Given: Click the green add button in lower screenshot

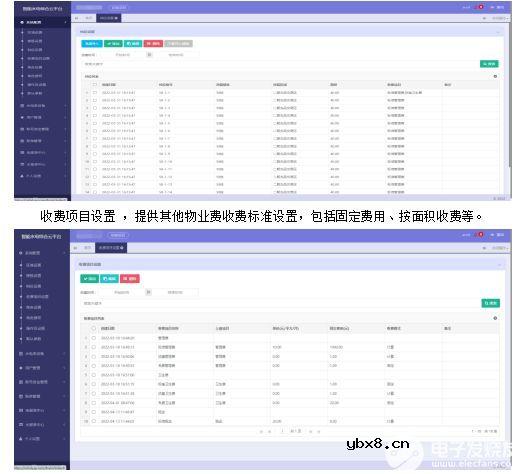Looking at the screenshot, I should tap(89, 279).
